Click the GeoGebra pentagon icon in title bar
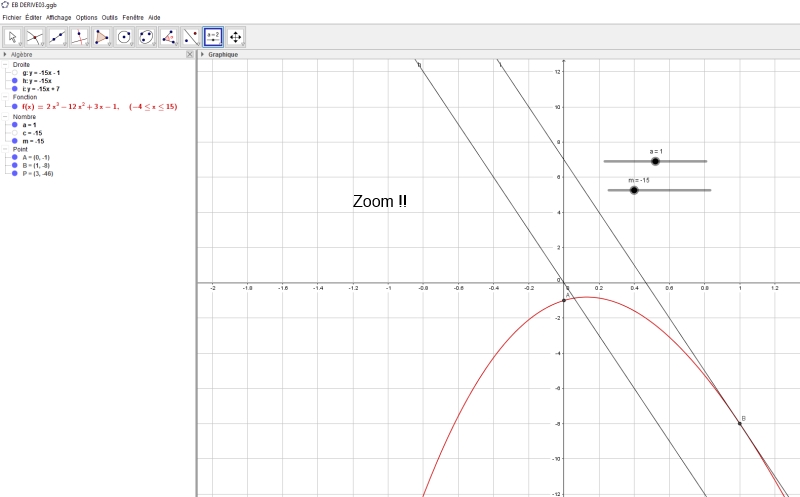 tap(5, 5)
